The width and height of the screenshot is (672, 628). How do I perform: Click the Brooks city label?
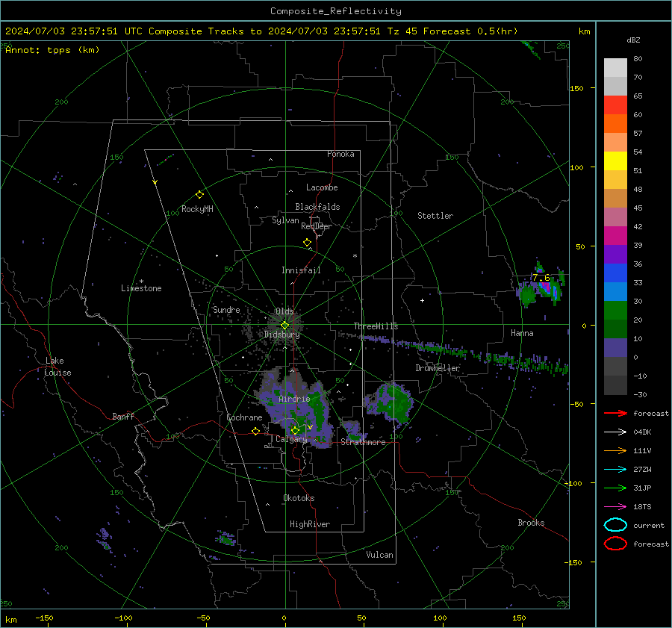click(x=531, y=523)
